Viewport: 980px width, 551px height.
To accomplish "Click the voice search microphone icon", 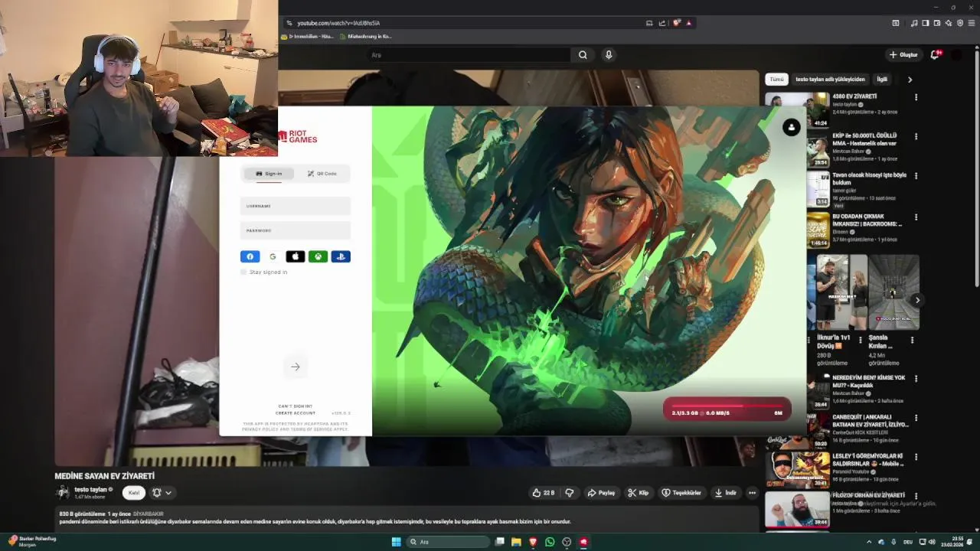I will click(x=609, y=55).
